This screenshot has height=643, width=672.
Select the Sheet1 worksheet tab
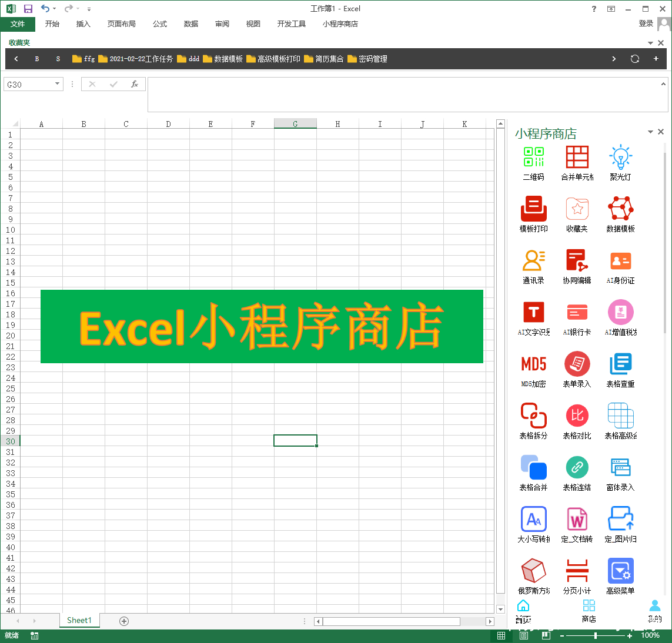(79, 620)
